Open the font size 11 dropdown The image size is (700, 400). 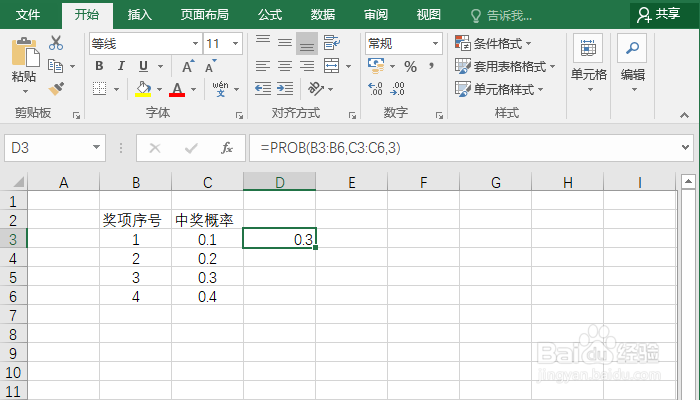pyautogui.click(x=235, y=43)
